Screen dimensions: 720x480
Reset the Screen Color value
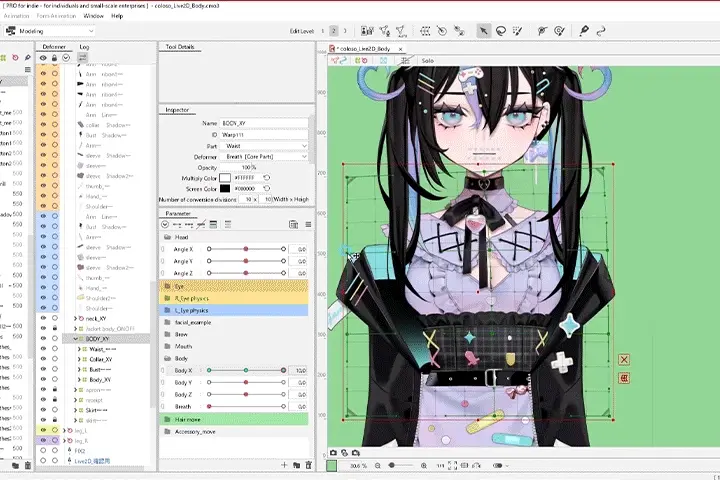point(266,188)
